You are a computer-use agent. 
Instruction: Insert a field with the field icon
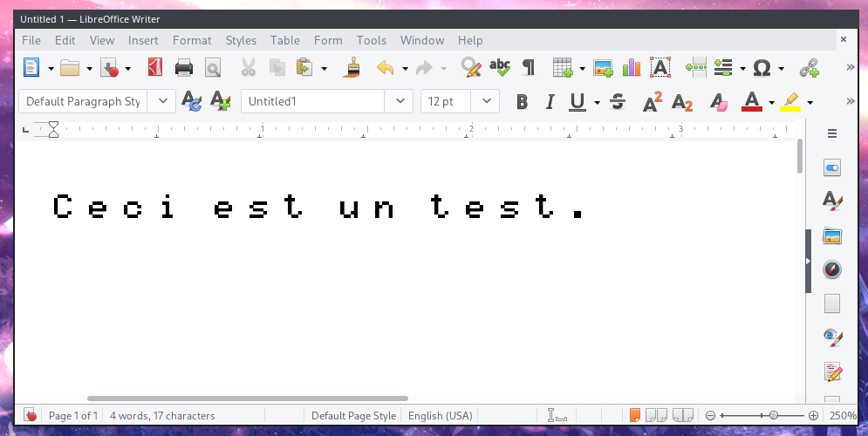723,67
